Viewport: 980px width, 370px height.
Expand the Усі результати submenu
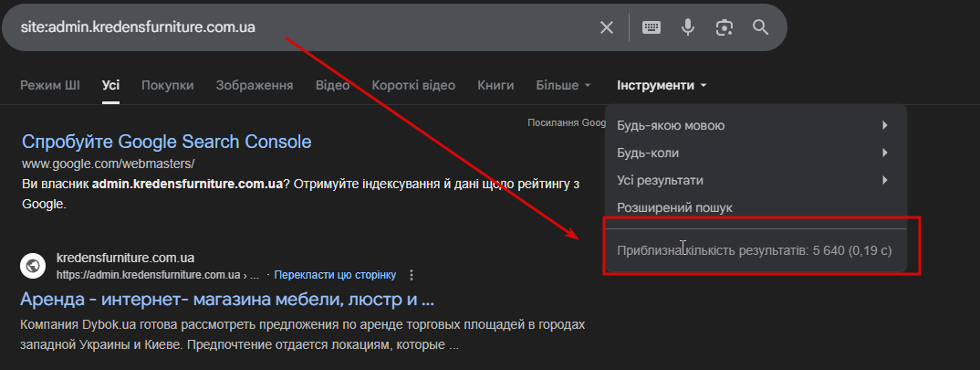(x=756, y=180)
